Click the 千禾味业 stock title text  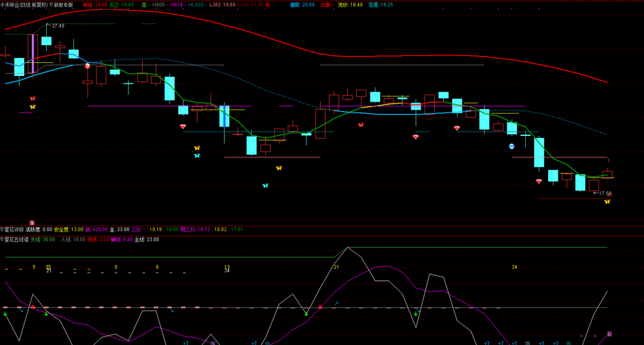click(x=10, y=5)
